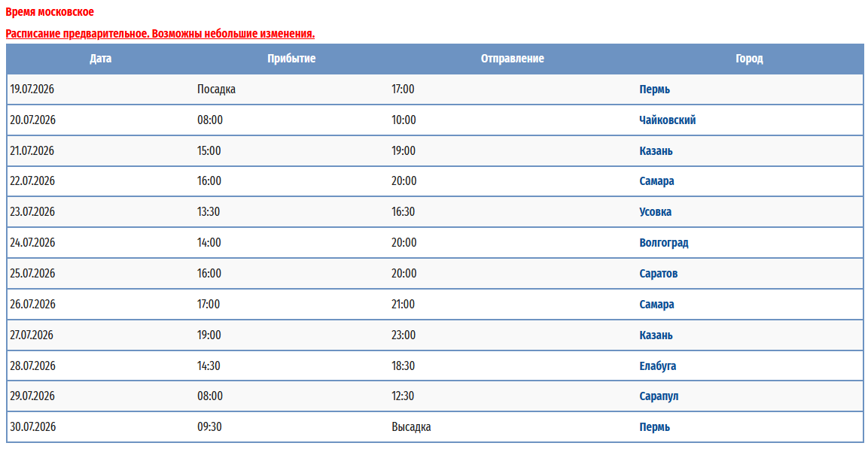This screenshot has height=449, width=868.
Task: Open the Усовка city link
Action: pyautogui.click(x=655, y=212)
